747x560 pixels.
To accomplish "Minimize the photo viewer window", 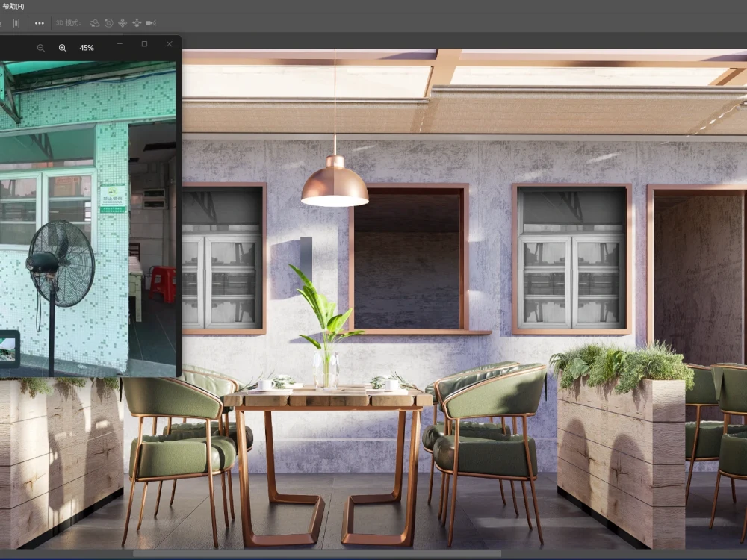I will coord(120,44).
